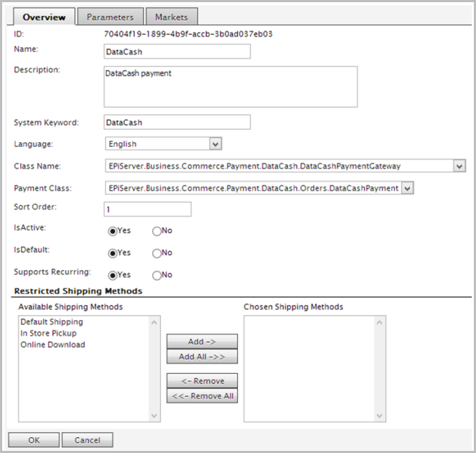Click OK to save payment method
This screenshot has width=476, height=453.
click(x=33, y=440)
